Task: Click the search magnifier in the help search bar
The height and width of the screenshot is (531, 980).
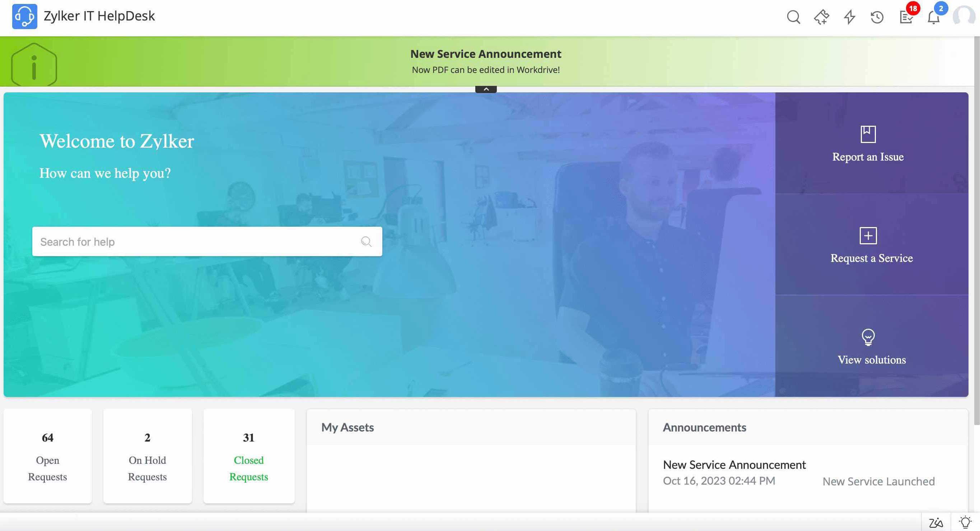Action: [366, 241]
